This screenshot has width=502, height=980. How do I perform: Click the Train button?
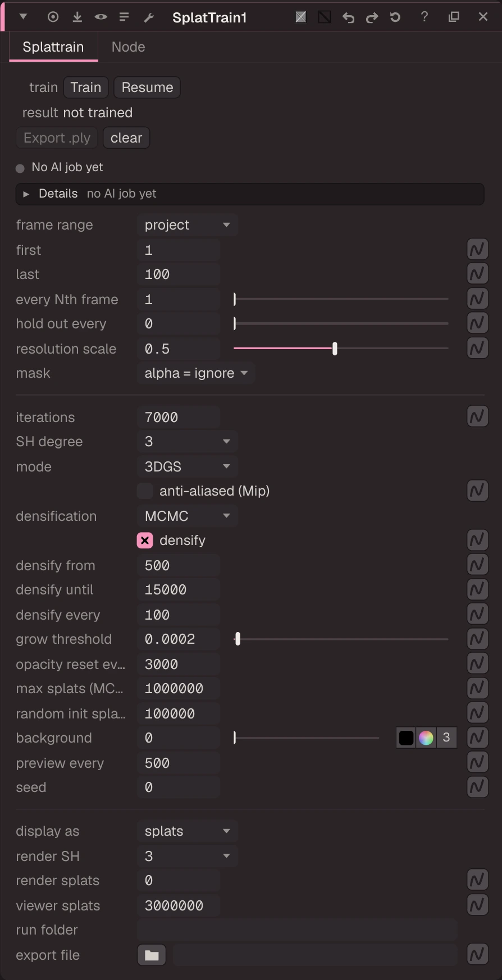(x=86, y=88)
